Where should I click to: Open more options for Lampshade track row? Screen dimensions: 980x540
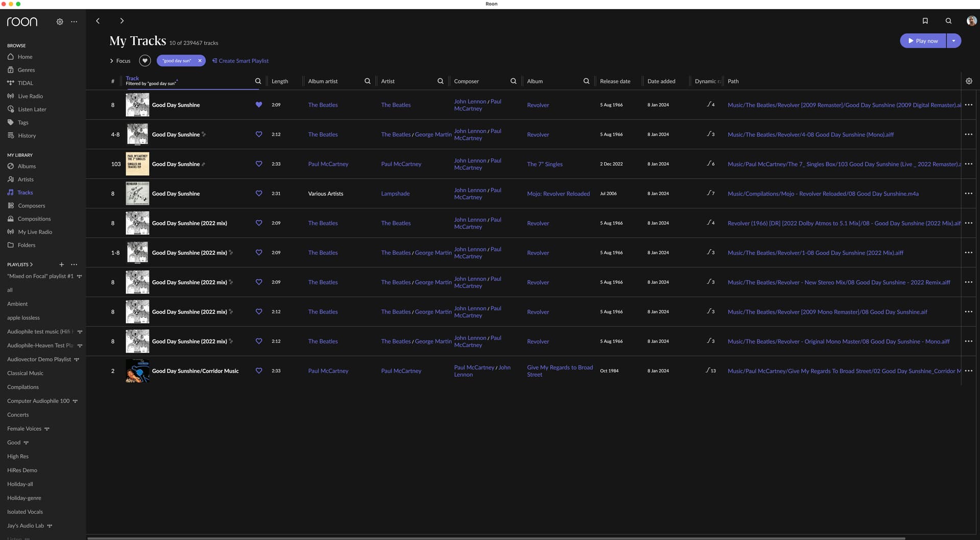tap(968, 193)
